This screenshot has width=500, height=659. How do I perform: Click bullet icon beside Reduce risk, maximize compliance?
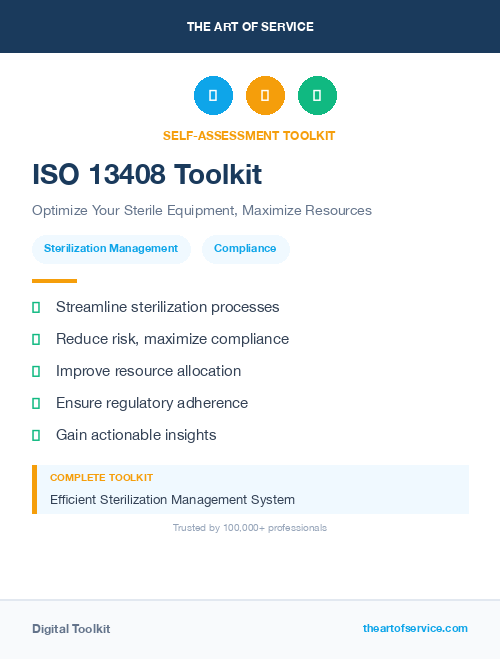click(36, 339)
